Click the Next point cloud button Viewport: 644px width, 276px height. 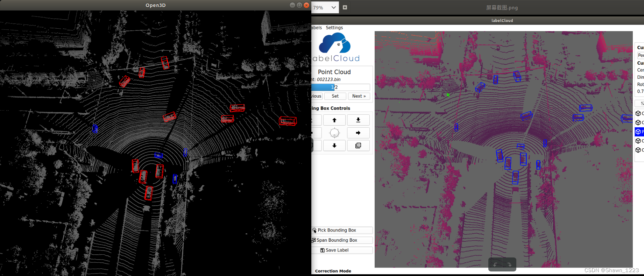(359, 96)
